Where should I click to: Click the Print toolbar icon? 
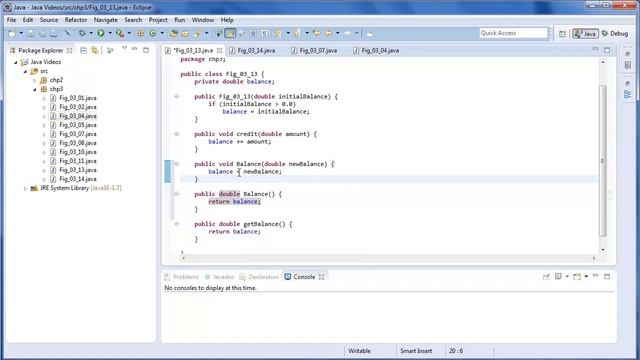click(54, 33)
